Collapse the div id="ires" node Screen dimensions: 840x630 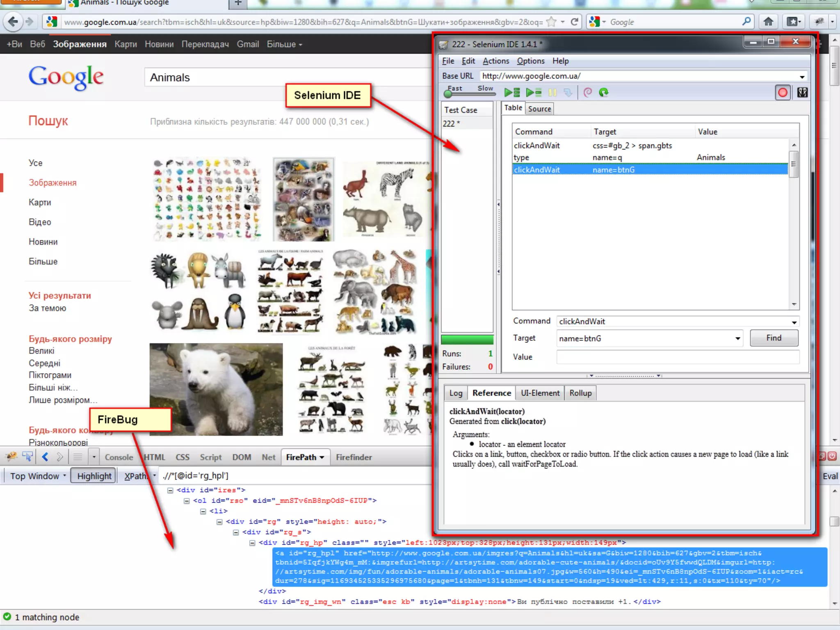coord(170,490)
